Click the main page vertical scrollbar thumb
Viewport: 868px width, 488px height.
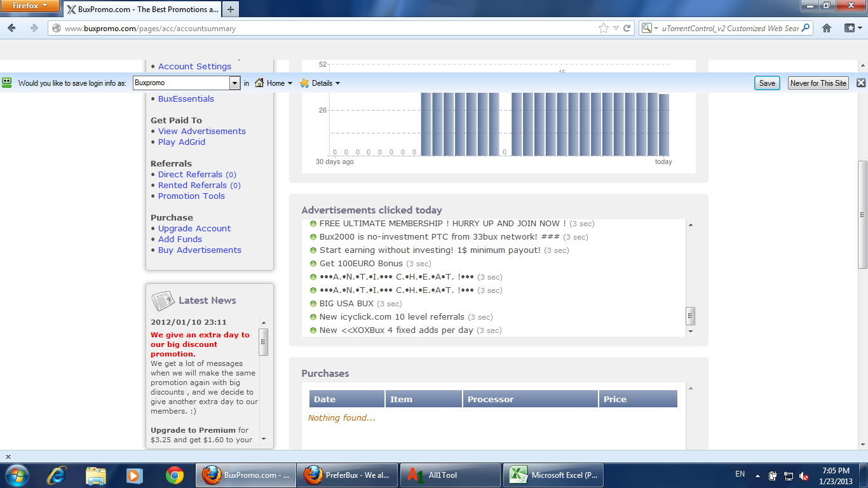click(863, 214)
